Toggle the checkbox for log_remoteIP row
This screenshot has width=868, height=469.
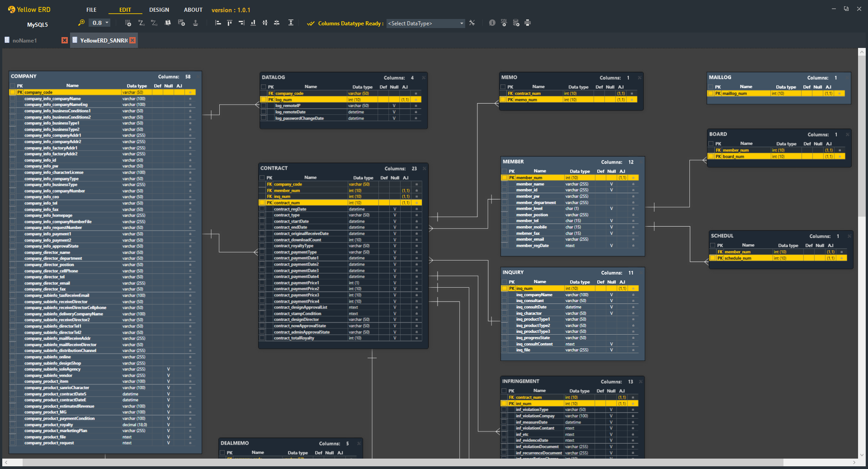[x=264, y=106]
